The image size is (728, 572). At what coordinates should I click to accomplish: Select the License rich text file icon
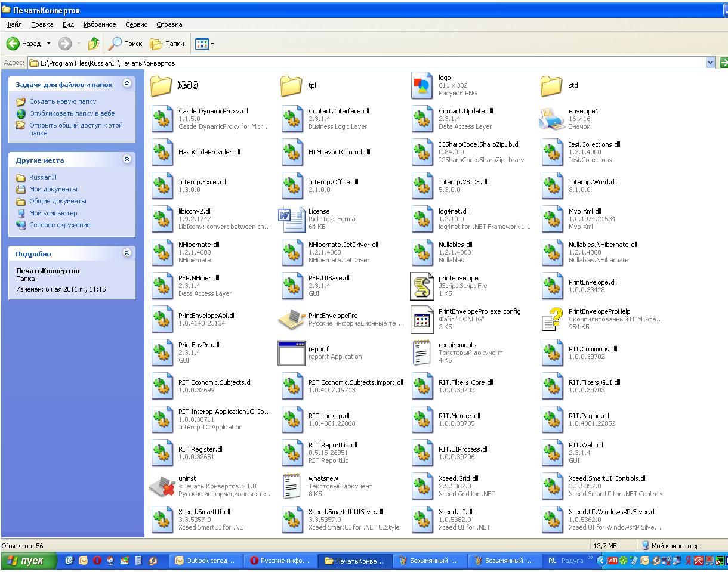(292, 219)
